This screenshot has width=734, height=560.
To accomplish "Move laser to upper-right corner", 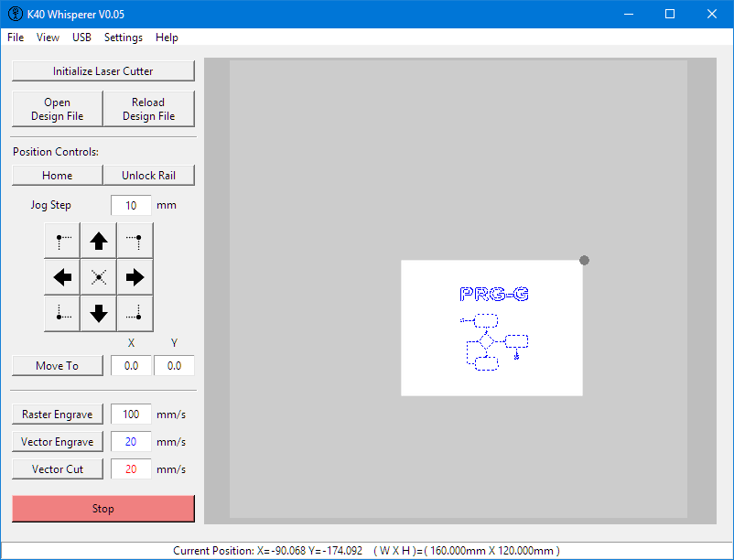I will point(135,241).
